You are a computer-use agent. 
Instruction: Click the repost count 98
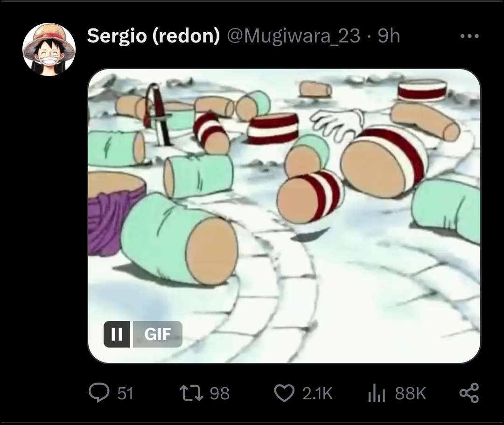219,393
